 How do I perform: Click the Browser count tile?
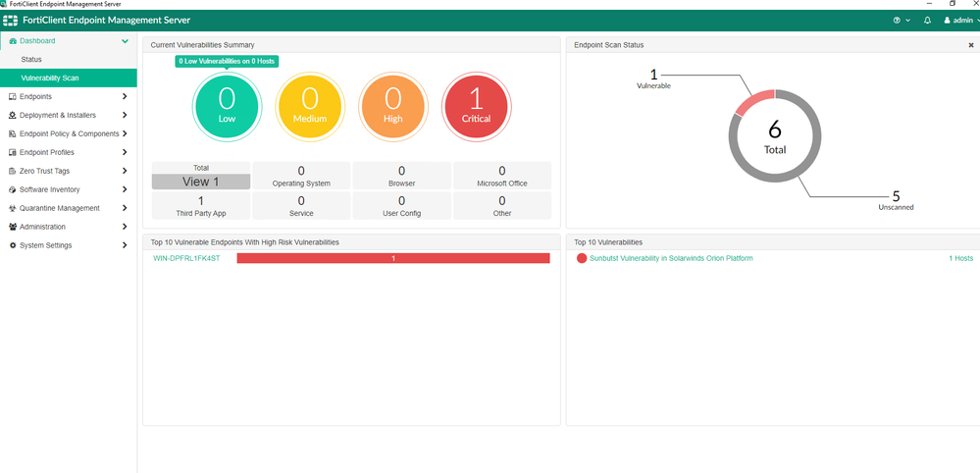pos(402,176)
